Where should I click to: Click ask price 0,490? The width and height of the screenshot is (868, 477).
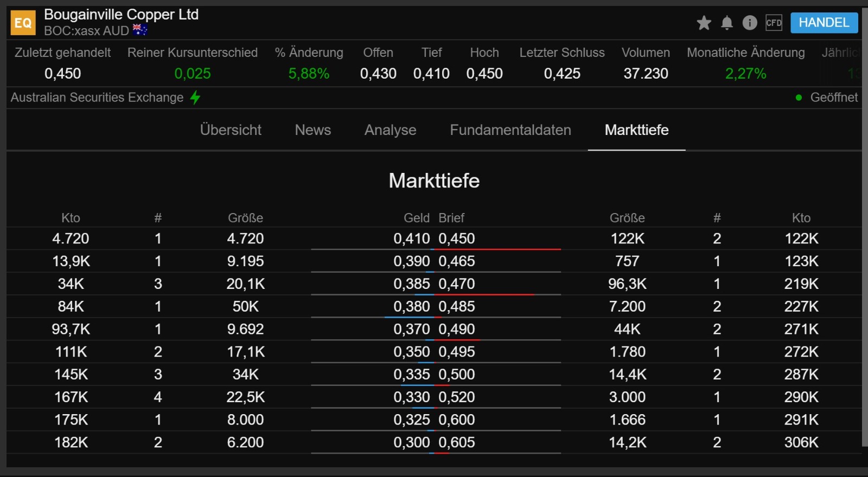(457, 329)
